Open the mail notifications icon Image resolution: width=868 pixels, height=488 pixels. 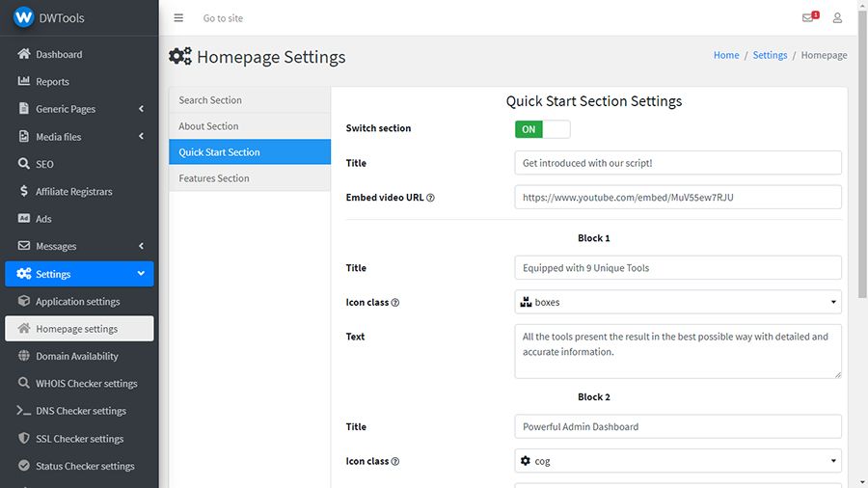tap(808, 18)
